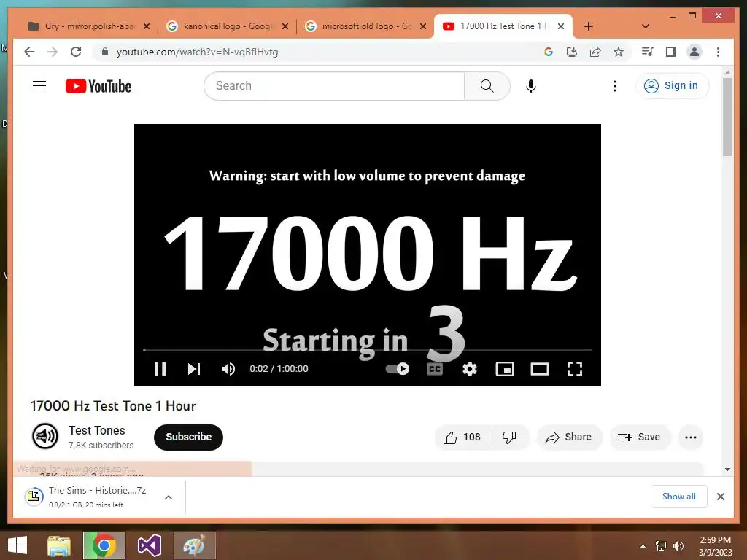Click Show all downloads
Image resolution: width=747 pixels, height=560 pixels.
(x=678, y=497)
